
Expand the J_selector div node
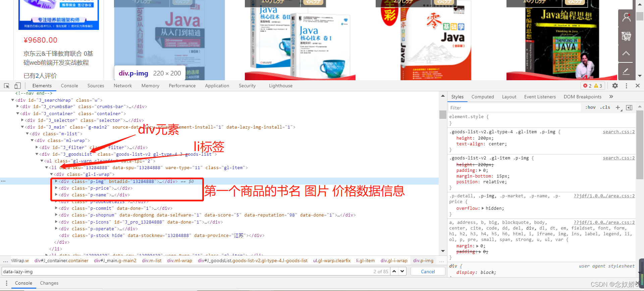click(x=22, y=120)
